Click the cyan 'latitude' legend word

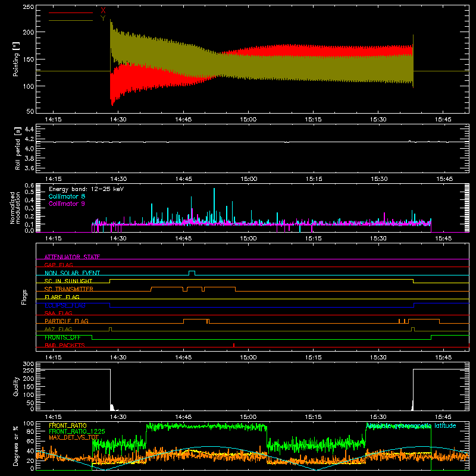[x=445, y=425]
